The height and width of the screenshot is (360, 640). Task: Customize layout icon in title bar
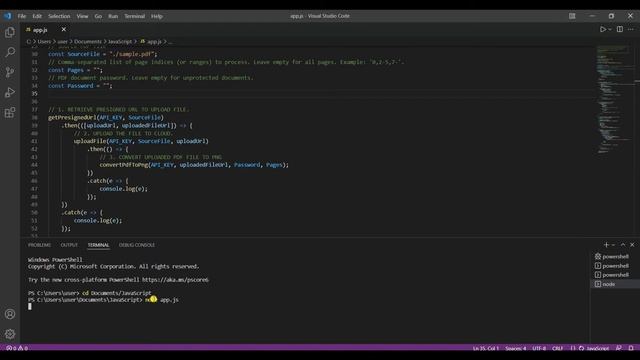click(572, 16)
